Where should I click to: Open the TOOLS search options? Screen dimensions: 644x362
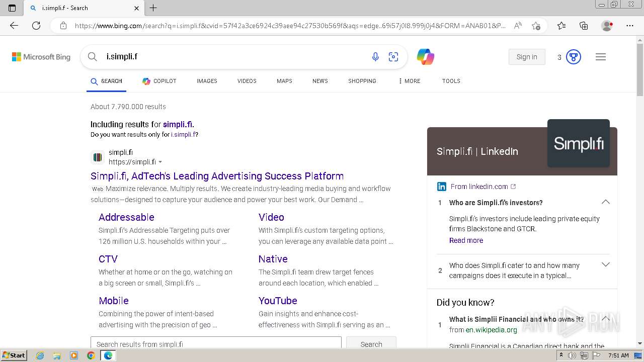(x=451, y=81)
